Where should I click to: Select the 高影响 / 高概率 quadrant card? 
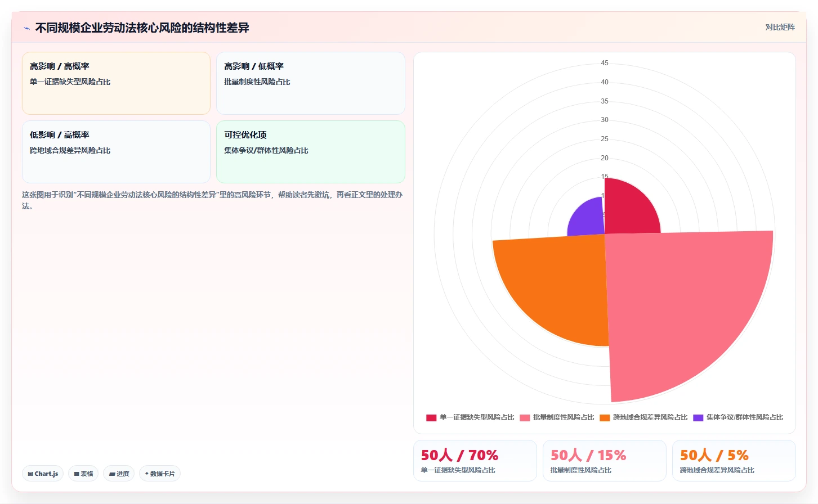tap(116, 83)
